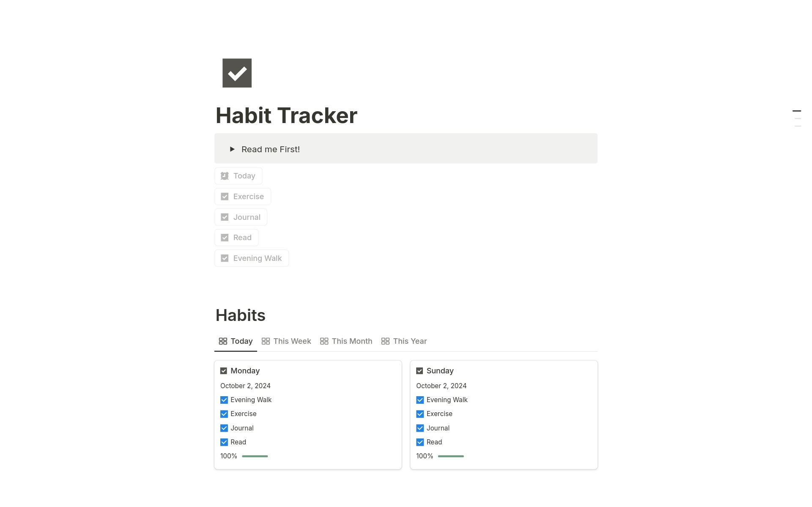This screenshot has width=812, height=507.
Task: Click the This Month view icon
Action: [x=325, y=340]
